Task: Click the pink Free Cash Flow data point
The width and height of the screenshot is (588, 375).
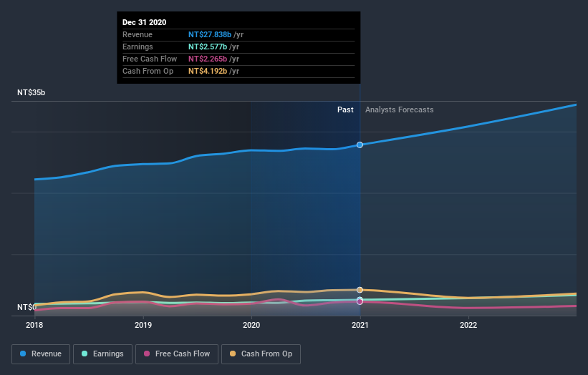Action: [x=360, y=301]
